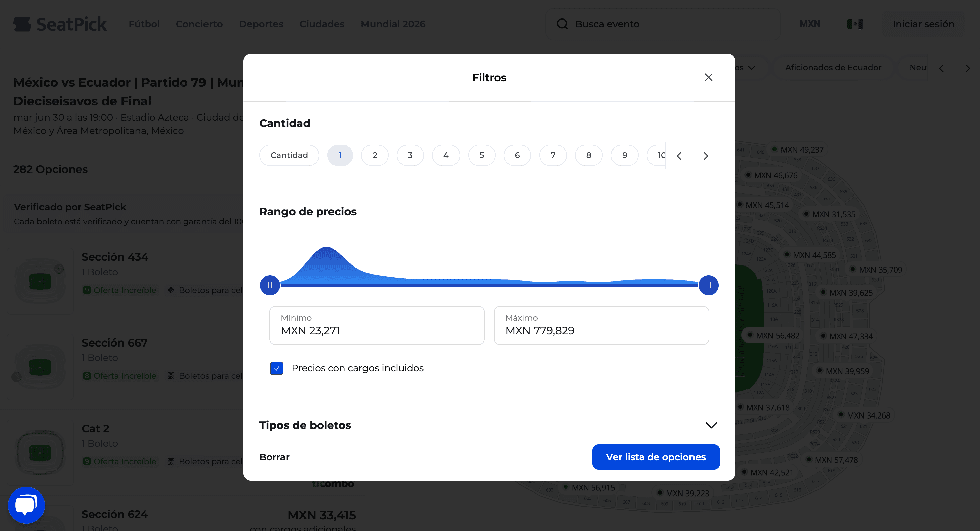Click the left arrow in filter chips row
Image resolution: width=980 pixels, height=531 pixels.
point(941,68)
